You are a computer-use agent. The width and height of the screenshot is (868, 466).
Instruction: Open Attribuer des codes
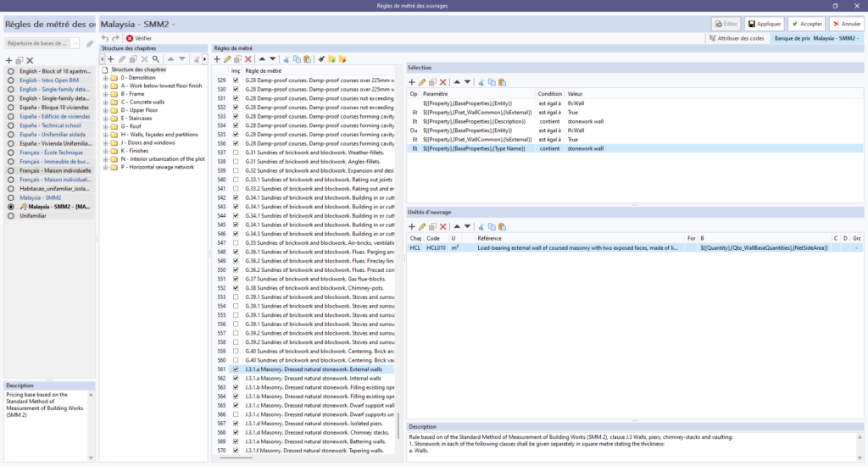[737, 38]
